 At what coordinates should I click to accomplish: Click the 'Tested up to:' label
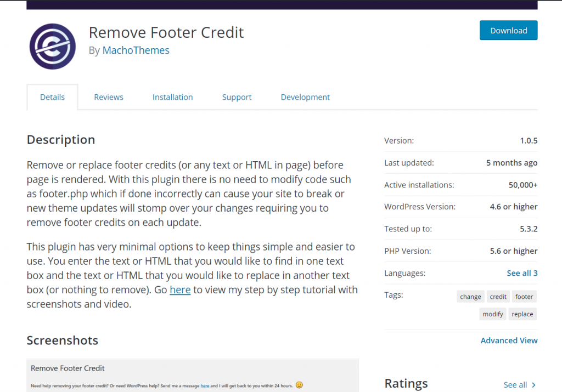408,229
